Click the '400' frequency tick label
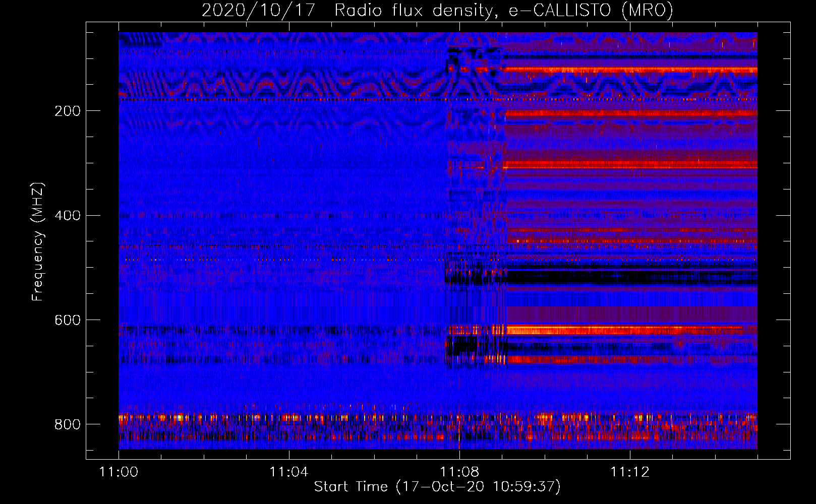The image size is (816, 504). point(68,216)
